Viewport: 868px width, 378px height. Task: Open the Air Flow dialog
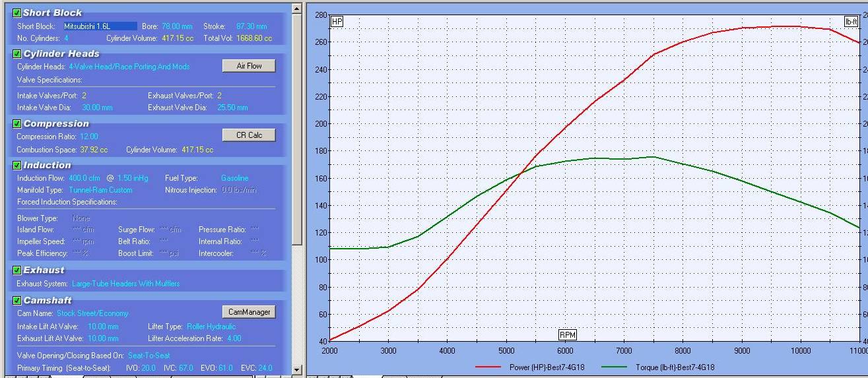(x=249, y=66)
